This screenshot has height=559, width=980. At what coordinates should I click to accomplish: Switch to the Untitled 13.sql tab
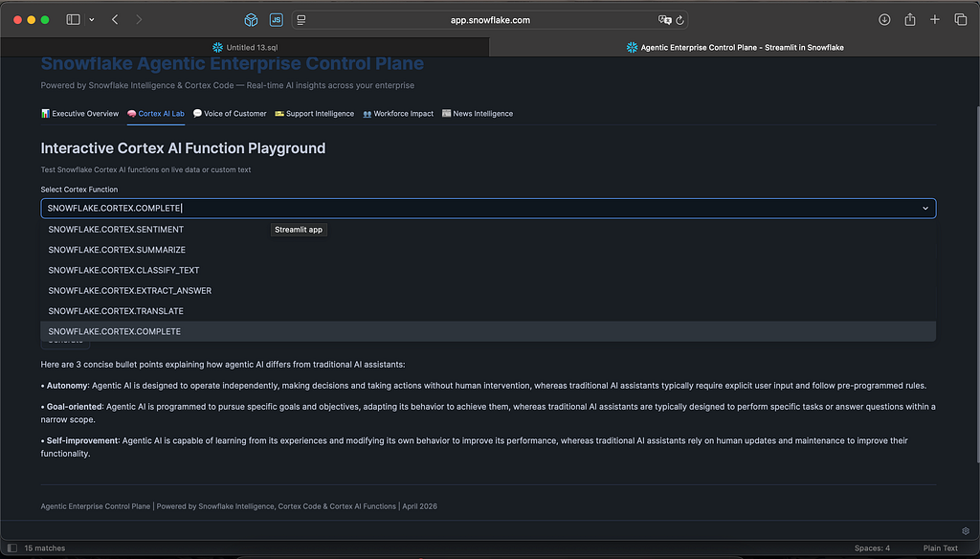(x=245, y=47)
